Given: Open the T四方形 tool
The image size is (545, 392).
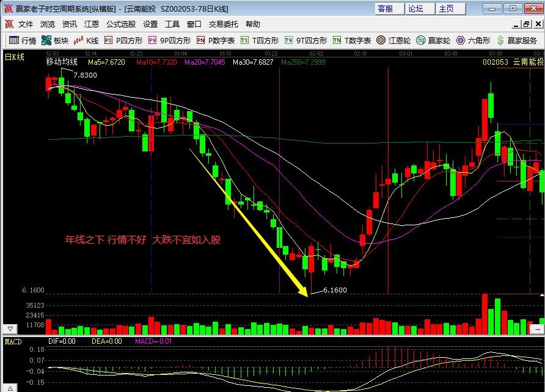Looking at the screenshot, I should [260, 41].
